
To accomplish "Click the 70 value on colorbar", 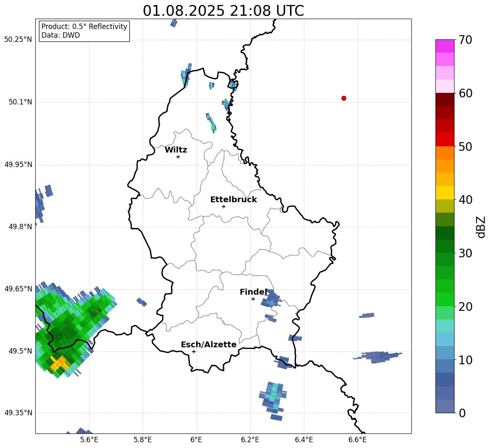I will coord(465,40).
